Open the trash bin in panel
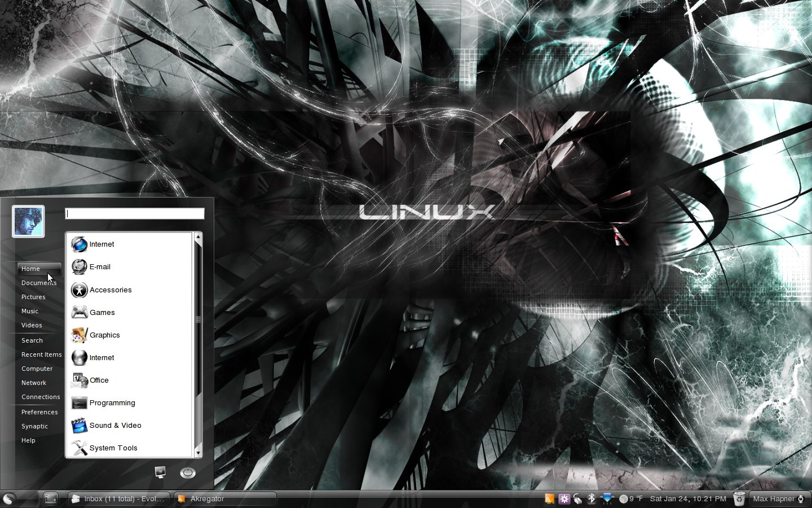The height and width of the screenshot is (508, 812). click(739, 499)
